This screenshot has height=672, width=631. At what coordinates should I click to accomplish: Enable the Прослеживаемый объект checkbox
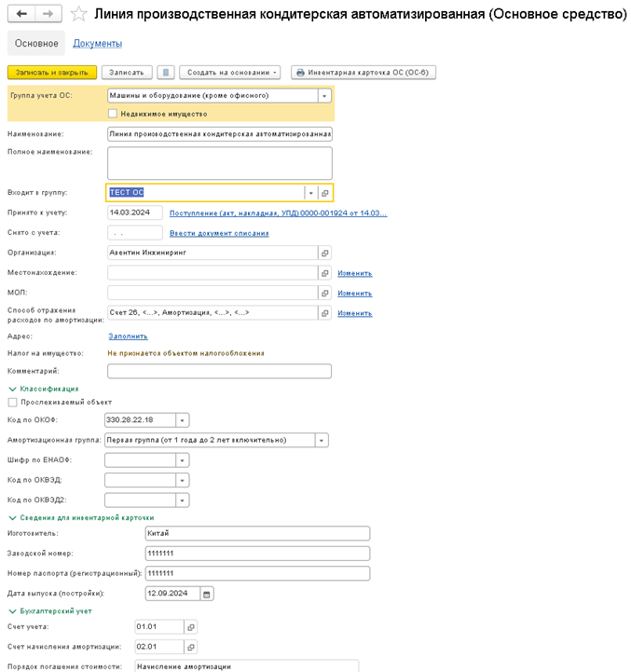[13, 402]
